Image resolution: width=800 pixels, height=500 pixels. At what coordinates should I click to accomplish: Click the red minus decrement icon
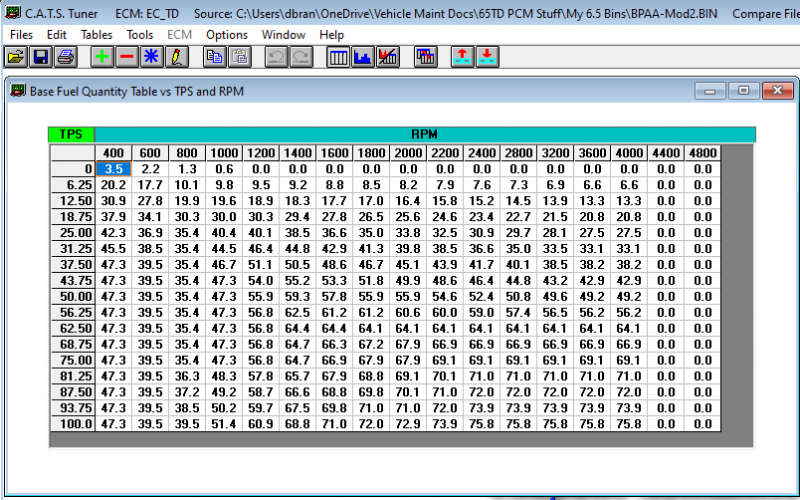click(127, 57)
